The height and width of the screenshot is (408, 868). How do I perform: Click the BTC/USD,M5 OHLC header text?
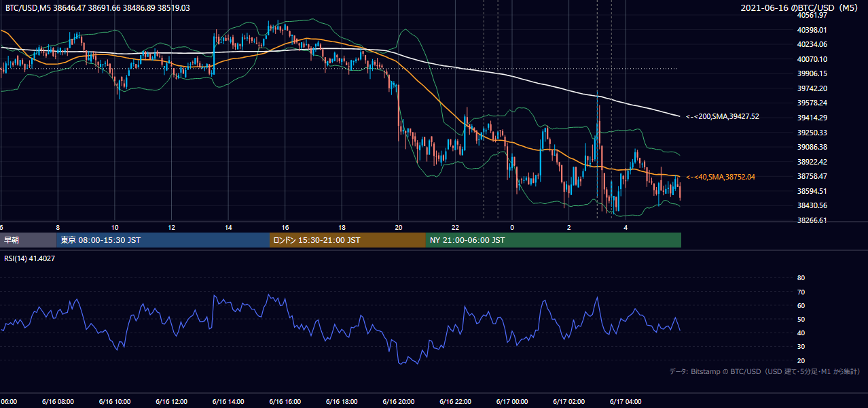[x=97, y=8]
